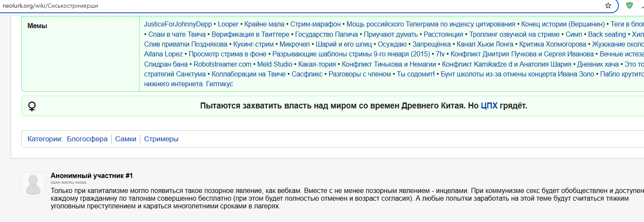Open Конфликт Тинькова и Немагии article
Image resolution: width=644 pixels, height=222 pixels.
(x=389, y=64)
